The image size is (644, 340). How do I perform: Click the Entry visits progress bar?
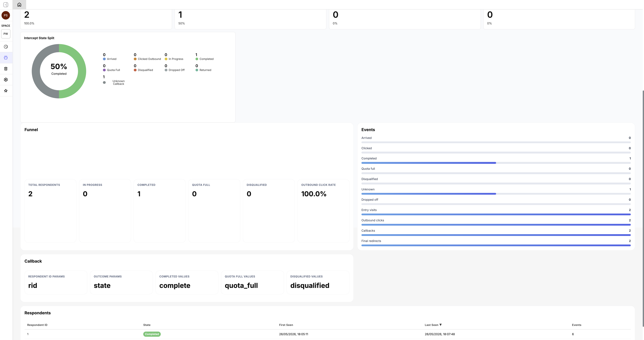(x=496, y=214)
